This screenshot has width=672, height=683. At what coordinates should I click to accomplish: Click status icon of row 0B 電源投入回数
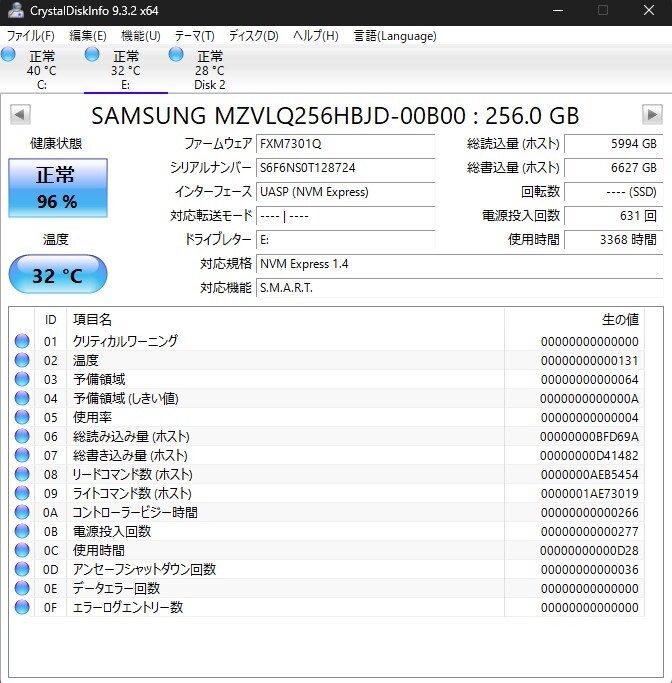(22, 531)
